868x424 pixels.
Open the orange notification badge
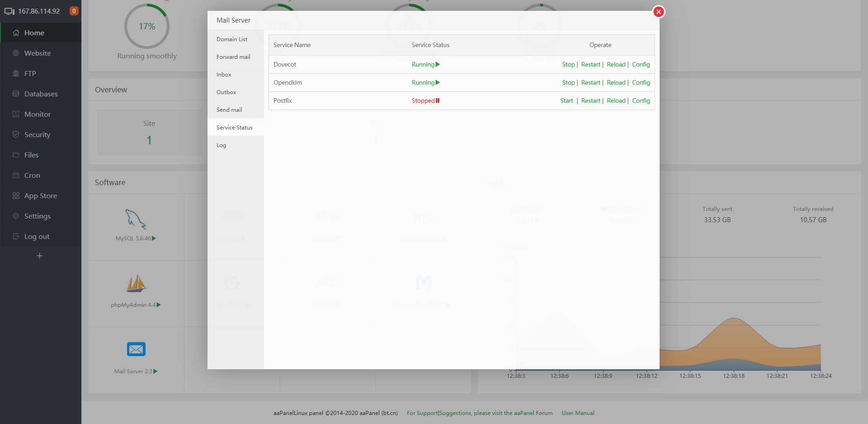coord(74,11)
